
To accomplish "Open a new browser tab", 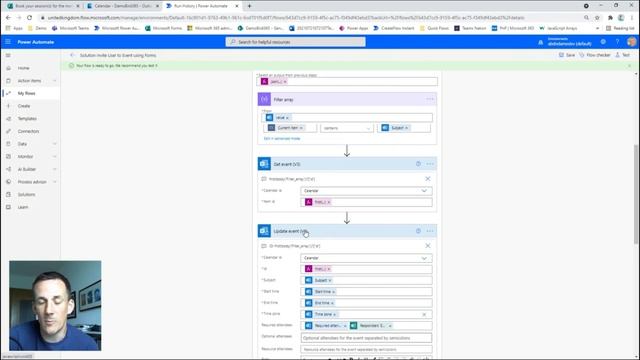I will pyautogui.click(x=249, y=6).
